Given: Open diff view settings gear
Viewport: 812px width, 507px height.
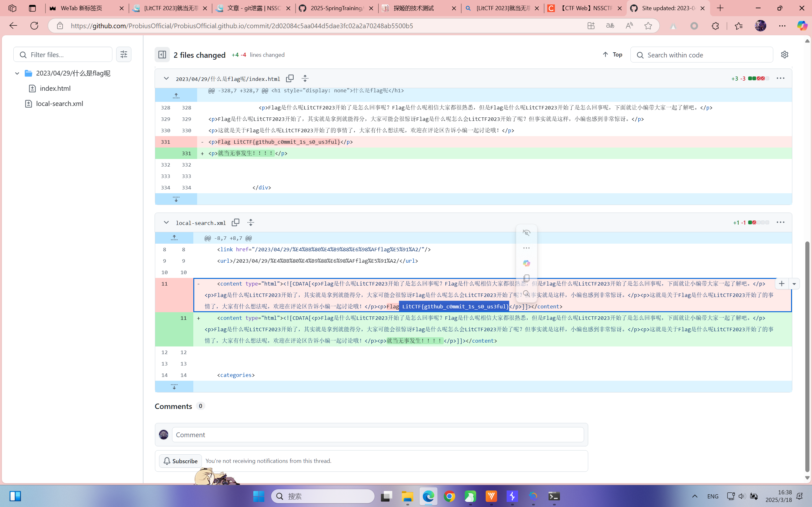Looking at the screenshot, I should (784, 55).
